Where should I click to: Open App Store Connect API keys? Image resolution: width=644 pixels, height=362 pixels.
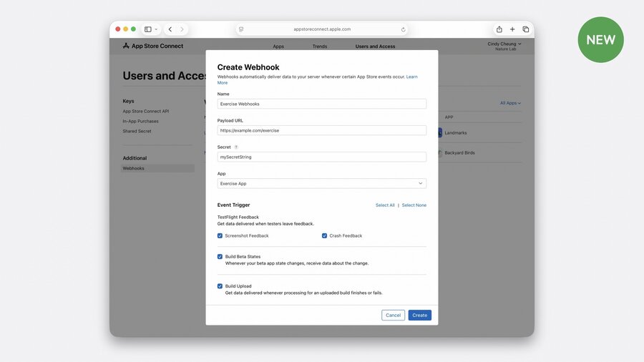[145, 111]
